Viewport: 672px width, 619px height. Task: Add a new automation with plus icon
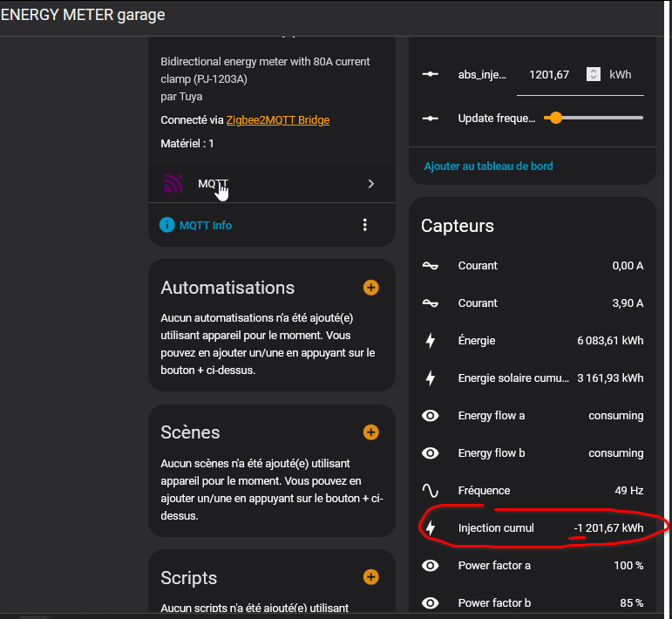[370, 288]
